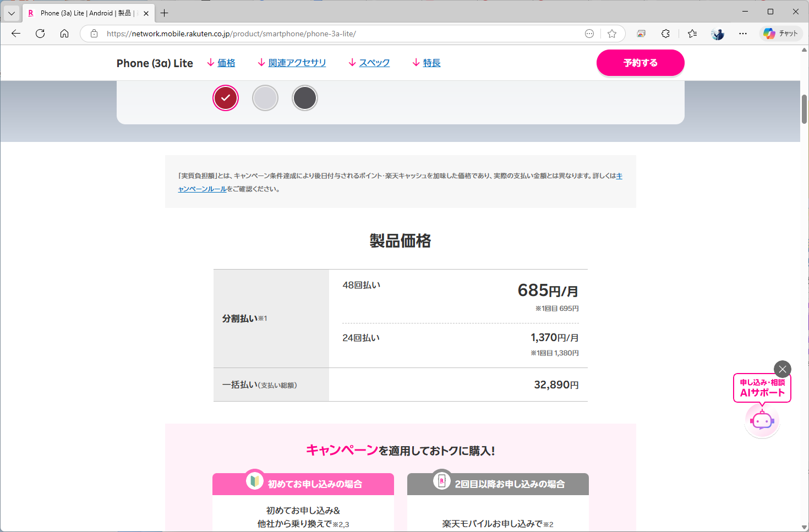Open the キャンペーンルール link
The image size is (809, 532).
pyautogui.click(x=202, y=189)
